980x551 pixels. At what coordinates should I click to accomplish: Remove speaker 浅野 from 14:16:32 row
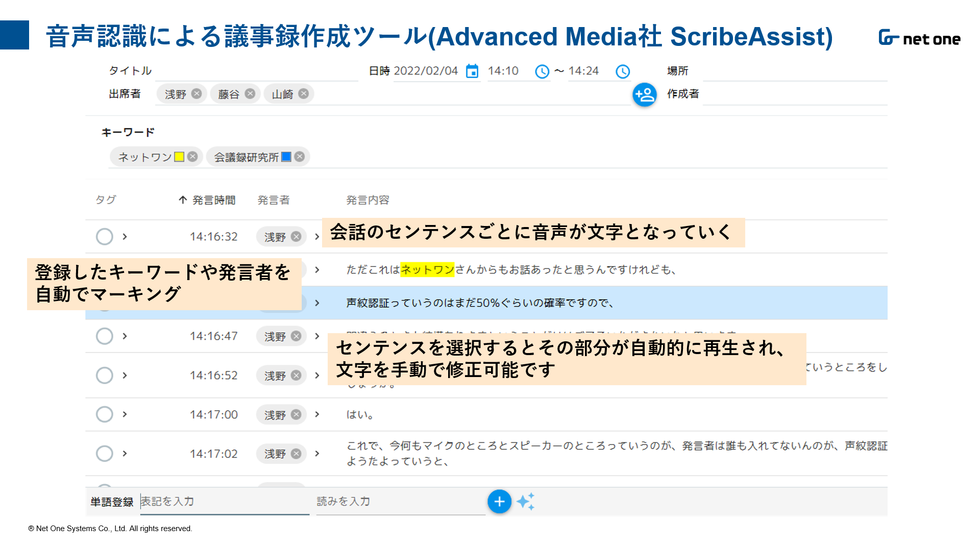[296, 237]
